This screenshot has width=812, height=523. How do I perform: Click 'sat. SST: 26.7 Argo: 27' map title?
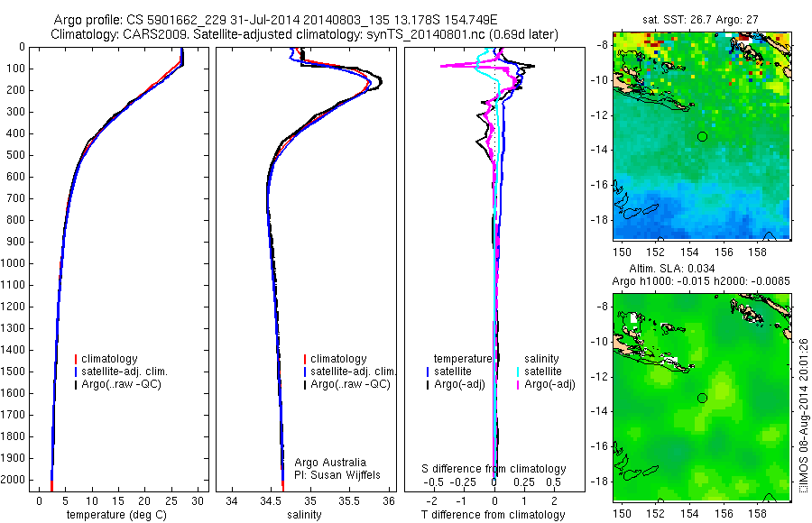click(x=700, y=20)
